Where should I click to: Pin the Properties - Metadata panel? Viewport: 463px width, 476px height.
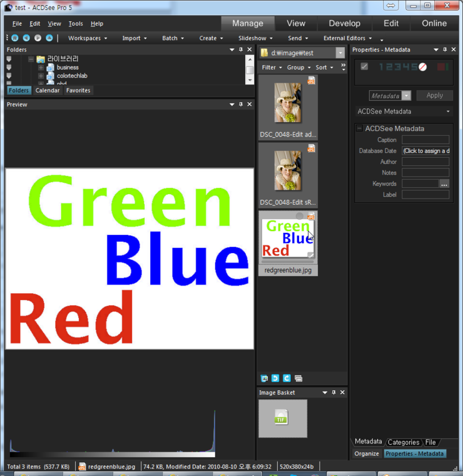click(445, 49)
